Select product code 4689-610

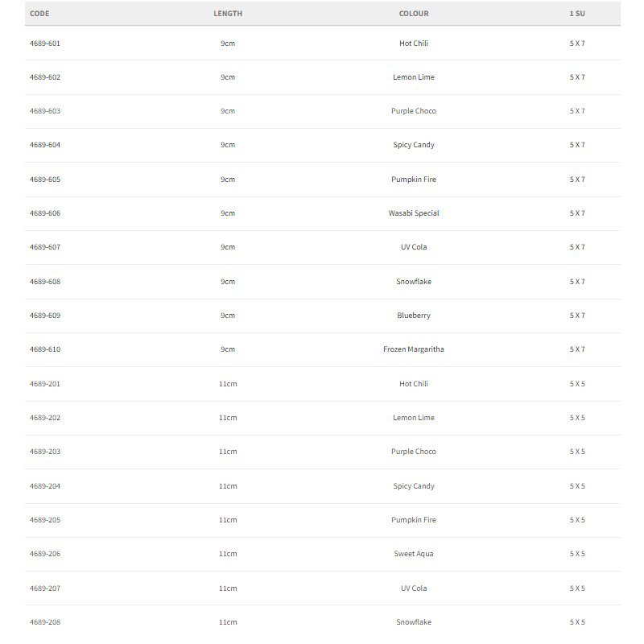pyautogui.click(x=45, y=349)
